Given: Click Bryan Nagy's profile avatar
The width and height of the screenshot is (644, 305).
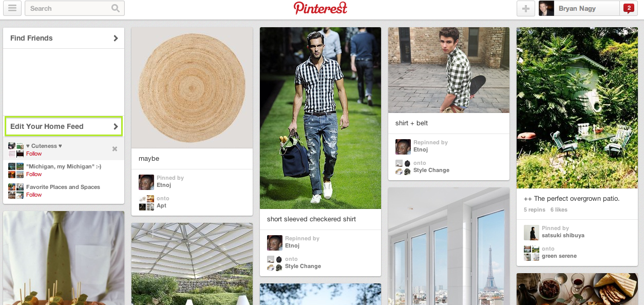Looking at the screenshot, I should click(x=546, y=8).
